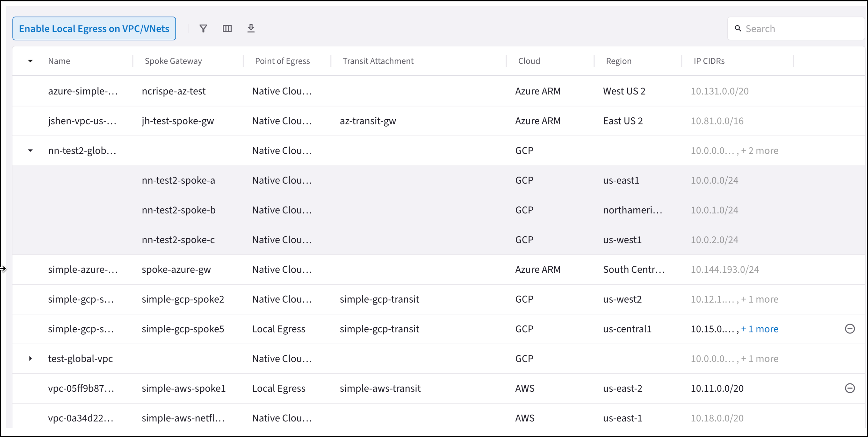Click simple-gcp-spoke2 gateway cell
The height and width of the screenshot is (437, 868).
tap(183, 299)
